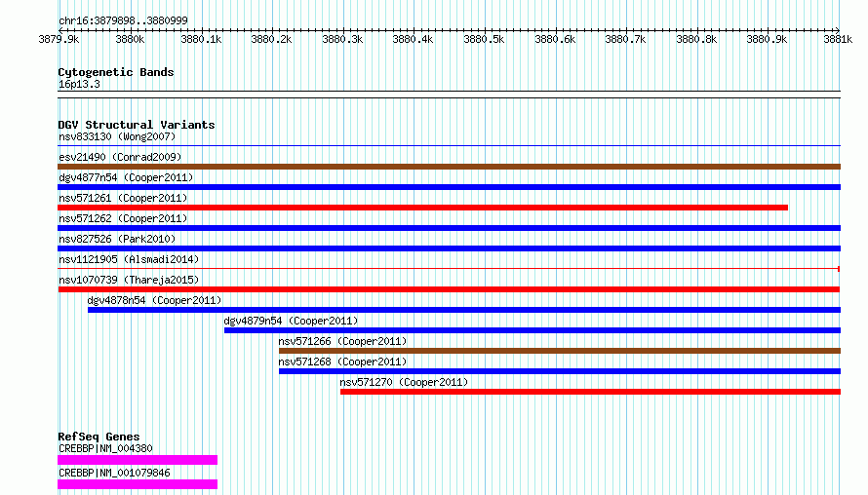Image resolution: width=868 pixels, height=495 pixels.
Task: Click the 3880.1k ruler label
Action: pyautogui.click(x=201, y=39)
